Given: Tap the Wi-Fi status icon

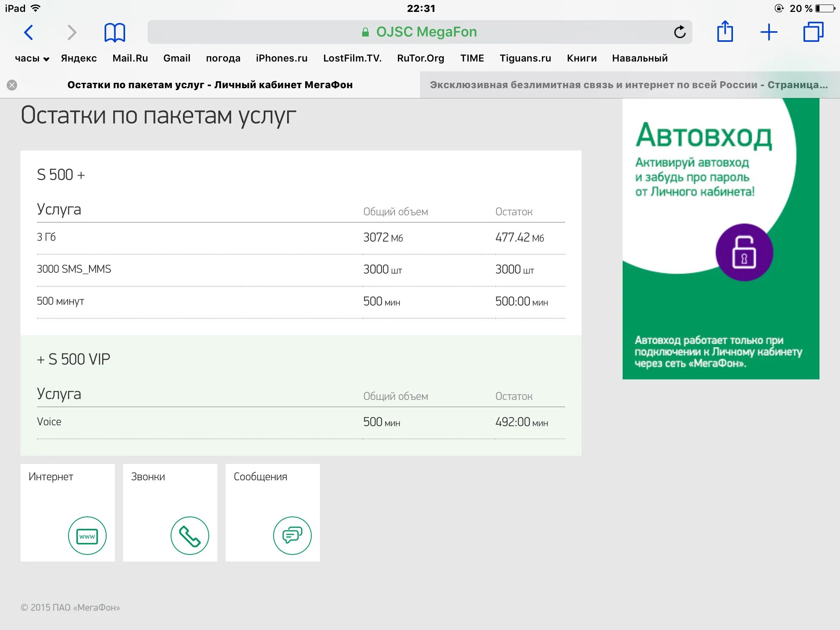Looking at the screenshot, I should click(x=36, y=8).
